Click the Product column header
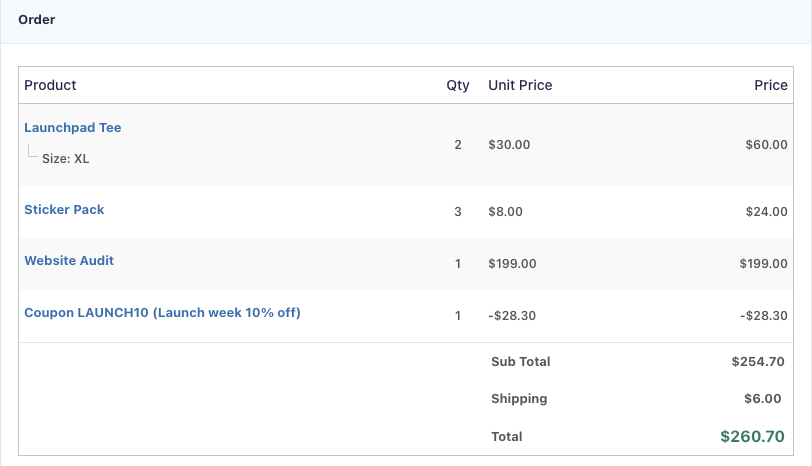Viewport: 812px width, 466px height. point(50,85)
